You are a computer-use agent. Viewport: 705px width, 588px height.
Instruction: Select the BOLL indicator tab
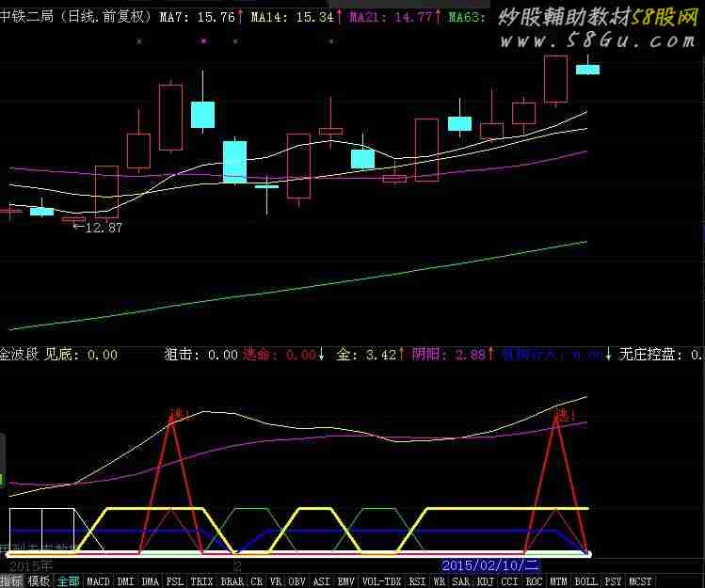click(585, 581)
